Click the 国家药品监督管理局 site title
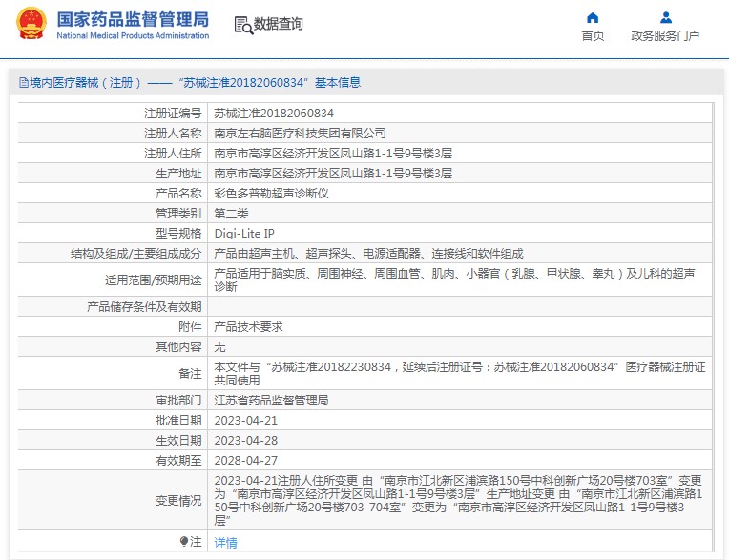This screenshot has width=729, height=560. click(x=133, y=19)
